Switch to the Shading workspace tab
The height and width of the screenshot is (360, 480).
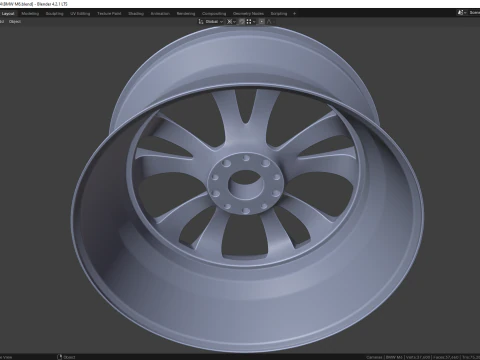point(136,14)
